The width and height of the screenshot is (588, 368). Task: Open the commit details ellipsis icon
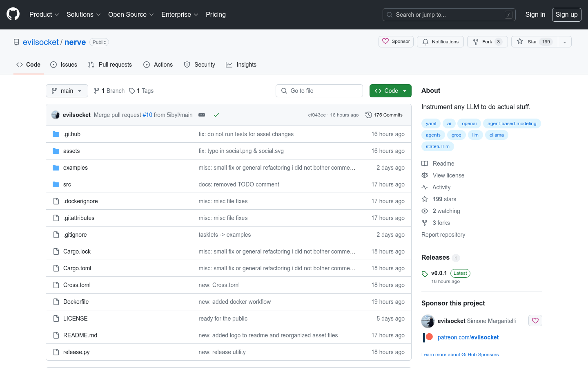click(202, 115)
